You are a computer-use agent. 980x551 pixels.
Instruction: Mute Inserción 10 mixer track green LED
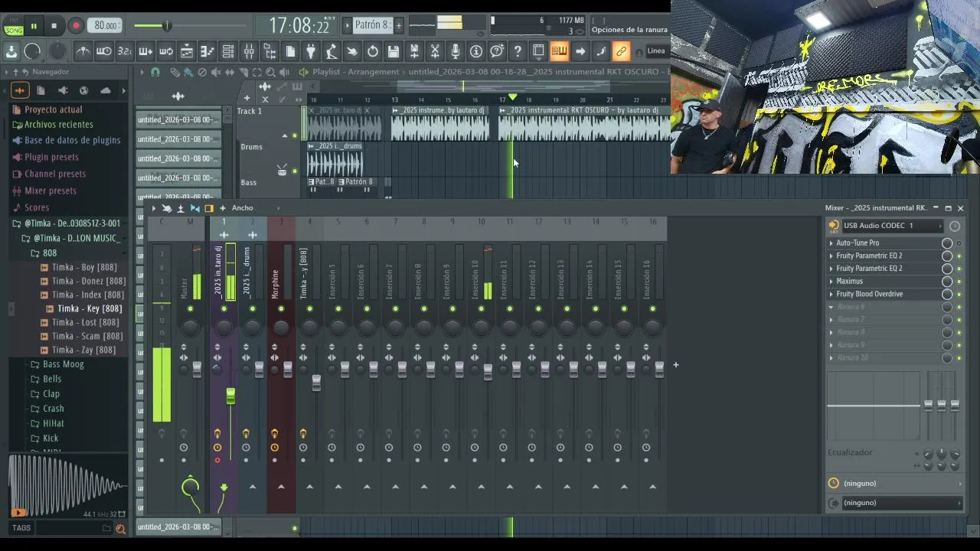[x=481, y=308]
